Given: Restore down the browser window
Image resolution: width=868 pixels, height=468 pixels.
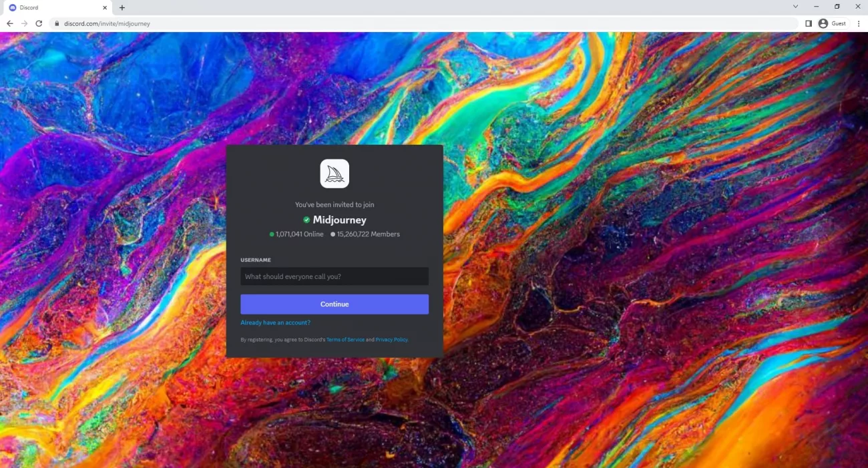Looking at the screenshot, I should pyautogui.click(x=837, y=6).
